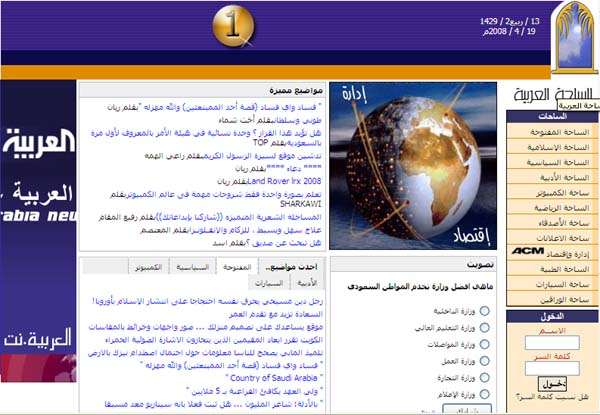Viewport: 600px width, 415px height.
Task: Switch to the المفتوحة tab
Action: (237, 267)
